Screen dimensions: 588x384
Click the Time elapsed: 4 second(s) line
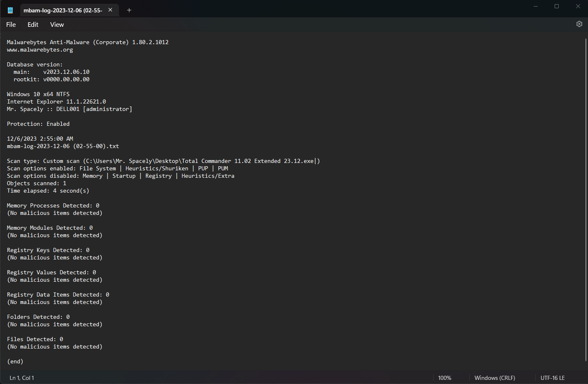coord(48,191)
